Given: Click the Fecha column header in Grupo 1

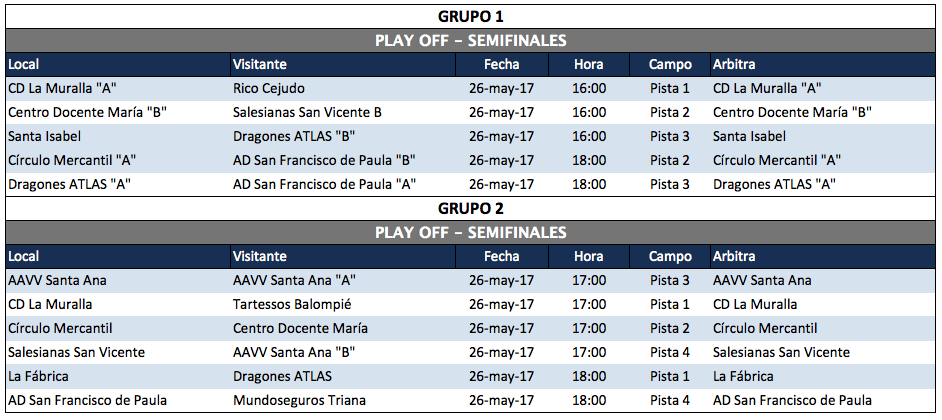Looking at the screenshot, I should pyautogui.click(x=501, y=65).
